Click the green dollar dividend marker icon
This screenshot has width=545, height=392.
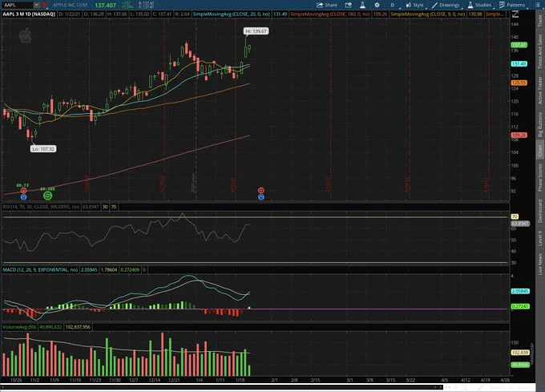[x=47, y=196]
